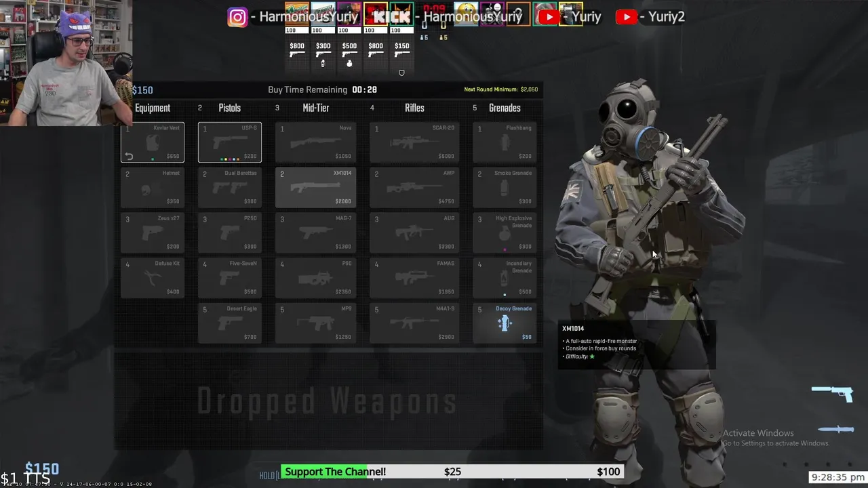Screen dimensions: 868x488
Task: Select teammate loadout showing $300
Action: (323, 54)
